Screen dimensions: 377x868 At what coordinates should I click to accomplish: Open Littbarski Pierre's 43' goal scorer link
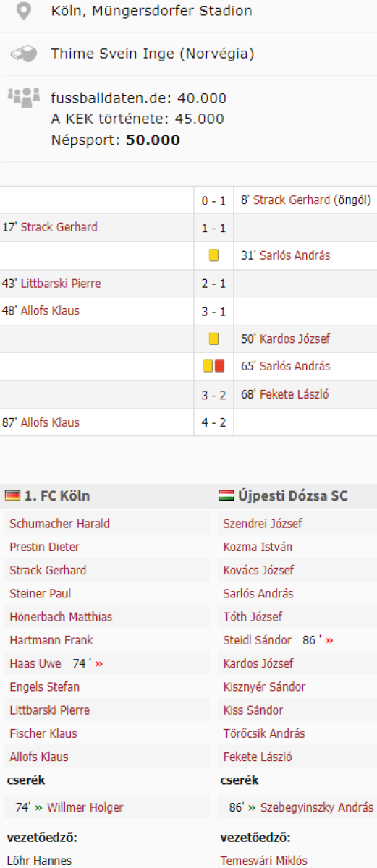click(61, 284)
